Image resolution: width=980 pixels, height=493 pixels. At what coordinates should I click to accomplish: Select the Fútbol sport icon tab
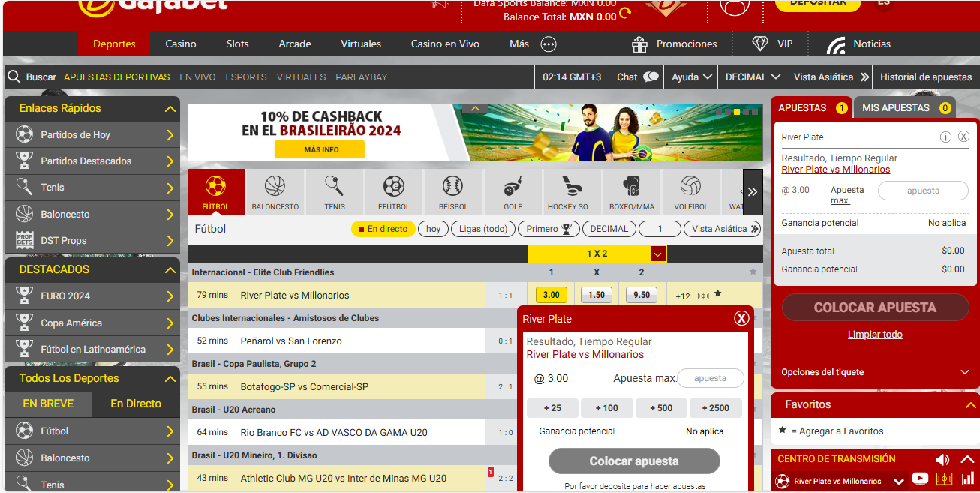[215, 192]
